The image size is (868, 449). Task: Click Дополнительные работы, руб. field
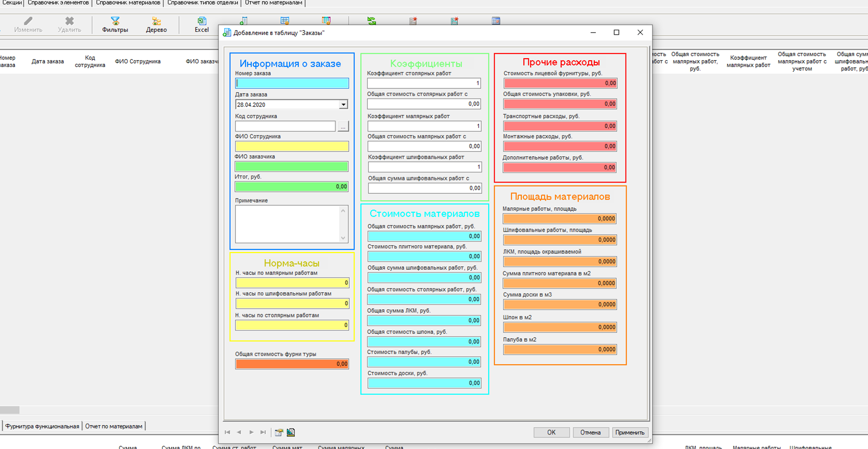[560, 167]
